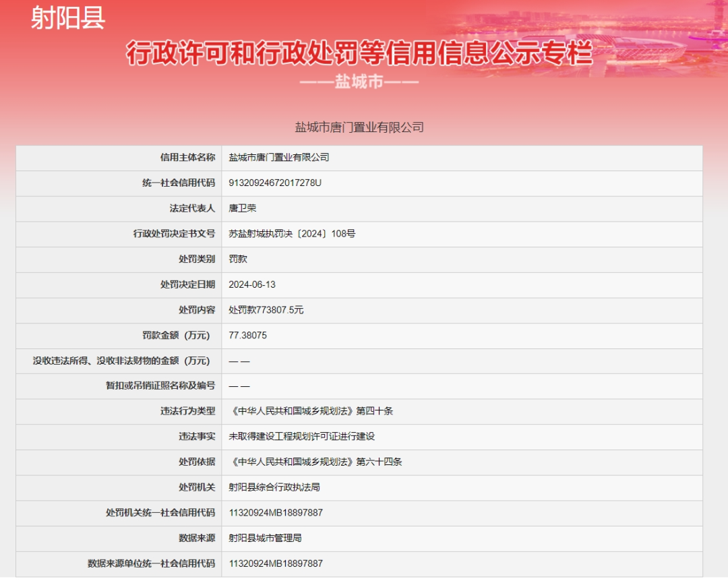This screenshot has width=728, height=581.
Task: Select the 统一社会信用代码 label
Action: point(179,183)
